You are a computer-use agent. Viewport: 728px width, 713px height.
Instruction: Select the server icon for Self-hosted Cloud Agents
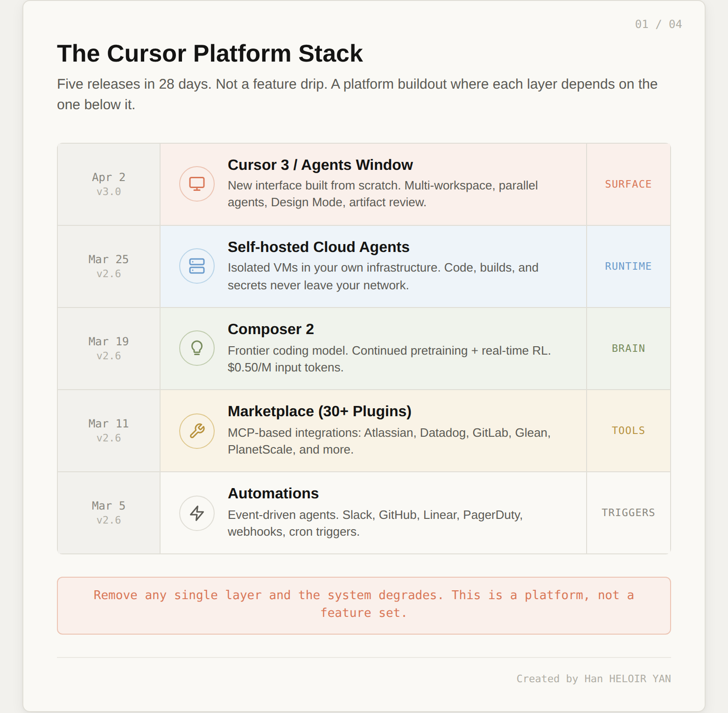point(196,266)
